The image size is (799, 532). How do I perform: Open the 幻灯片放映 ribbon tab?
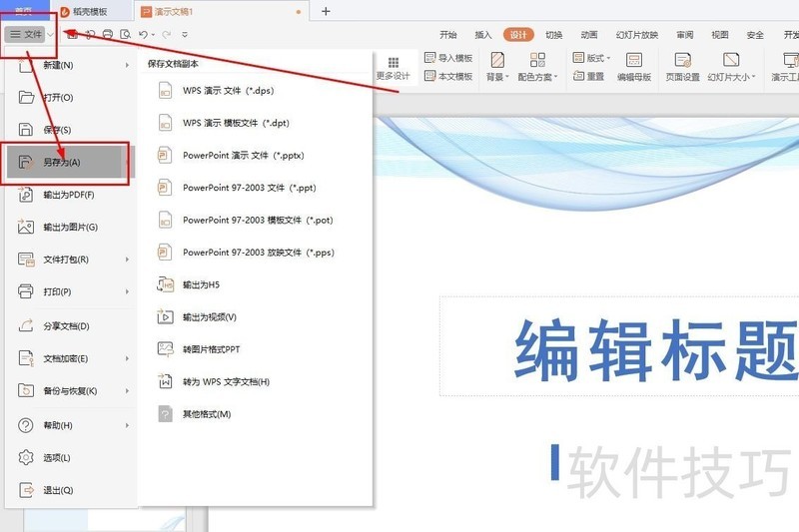click(637, 35)
